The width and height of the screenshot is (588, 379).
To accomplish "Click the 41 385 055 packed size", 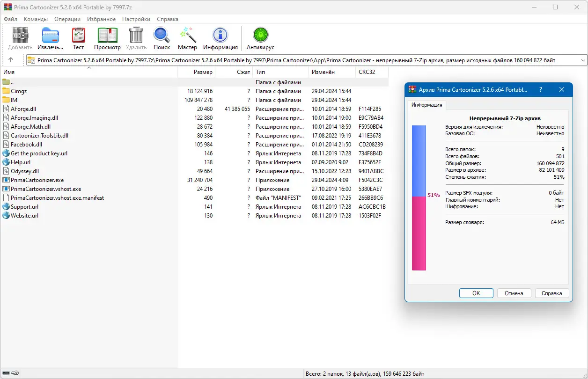I will pos(237,109).
